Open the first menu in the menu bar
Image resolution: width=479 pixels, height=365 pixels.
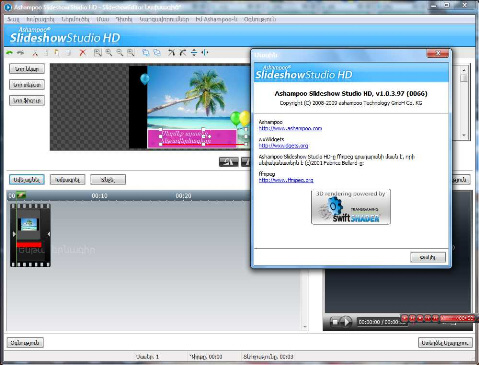[13, 19]
